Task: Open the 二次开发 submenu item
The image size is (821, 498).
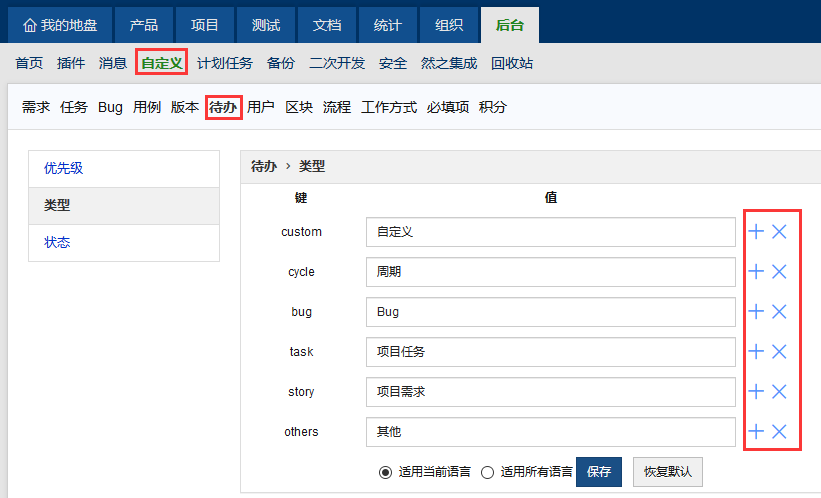Action: click(x=337, y=63)
